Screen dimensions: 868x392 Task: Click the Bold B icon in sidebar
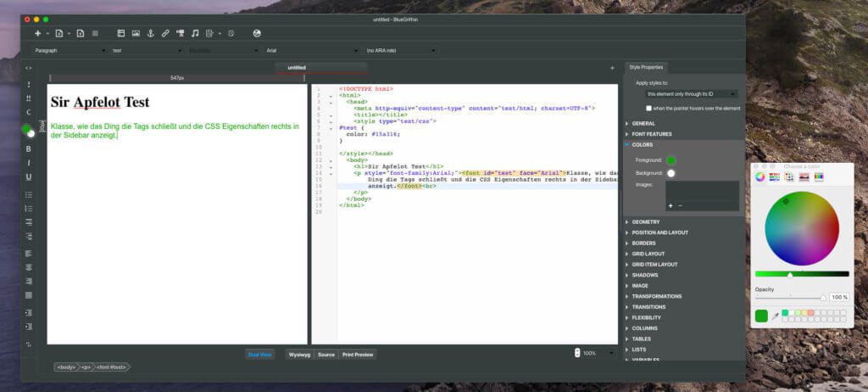click(x=29, y=149)
